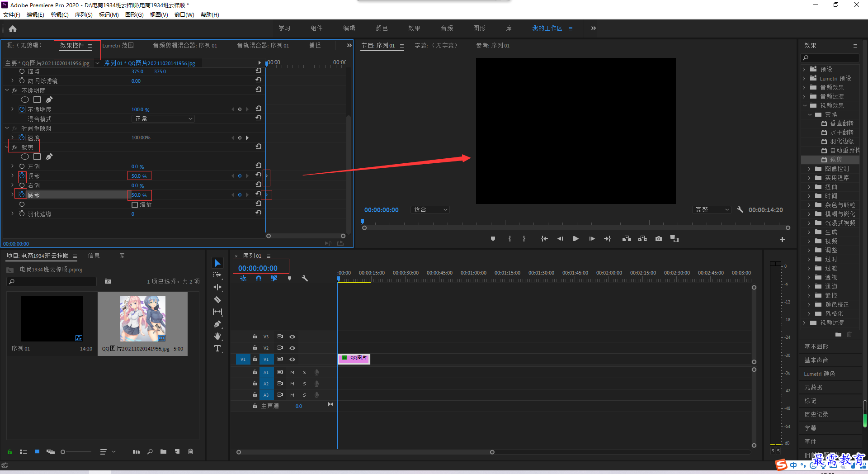Screen dimensions: 868x474
Task: Select the Ripple Edit tool
Action: point(217,287)
